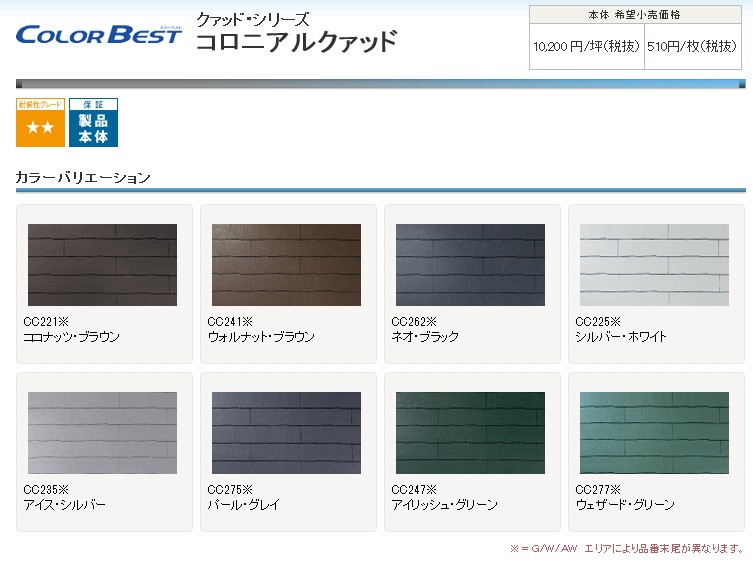
Task: Click the CC275※ product code
Action: point(230,490)
